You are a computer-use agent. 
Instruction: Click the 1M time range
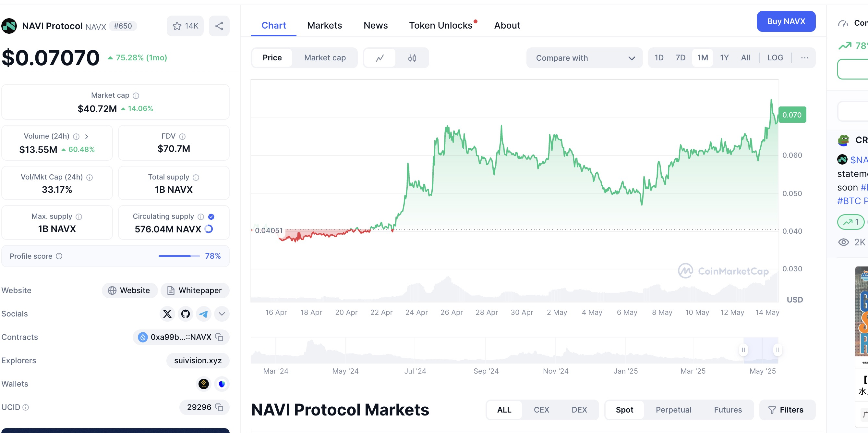(x=703, y=58)
